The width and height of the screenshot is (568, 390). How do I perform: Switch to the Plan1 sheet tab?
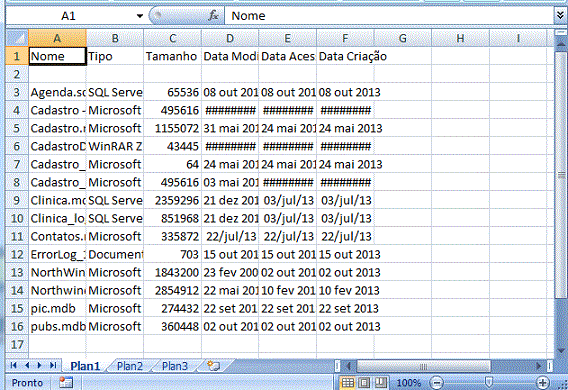(85, 366)
